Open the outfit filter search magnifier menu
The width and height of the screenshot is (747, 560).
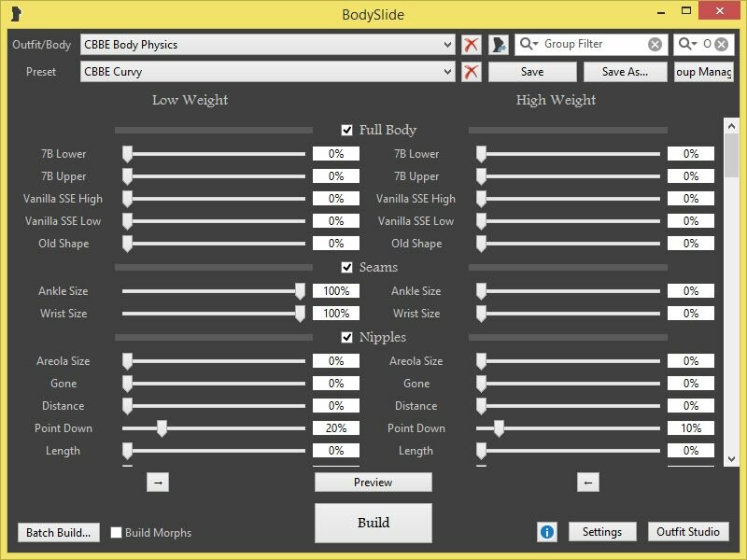tap(687, 44)
